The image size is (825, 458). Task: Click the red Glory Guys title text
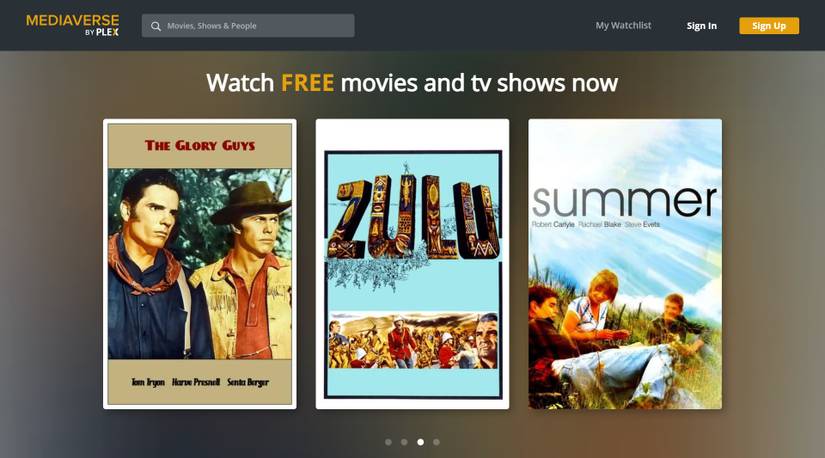[200, 145]
